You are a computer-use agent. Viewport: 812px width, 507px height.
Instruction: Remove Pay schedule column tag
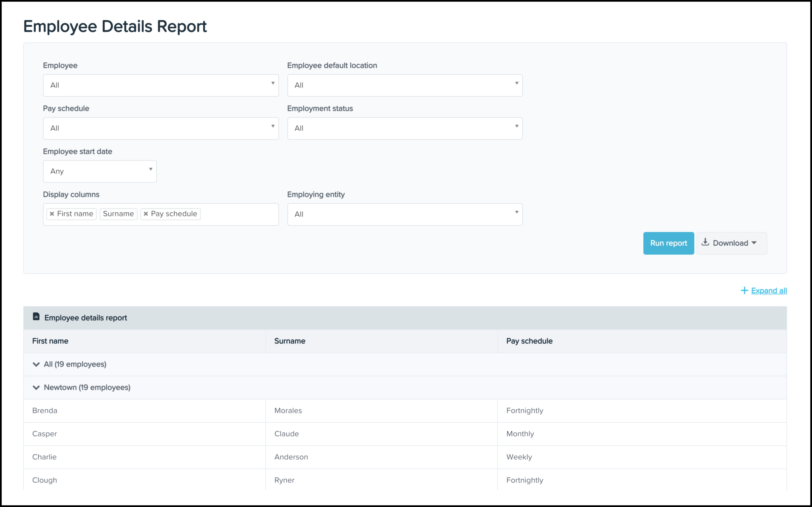(x=146, y=214)
